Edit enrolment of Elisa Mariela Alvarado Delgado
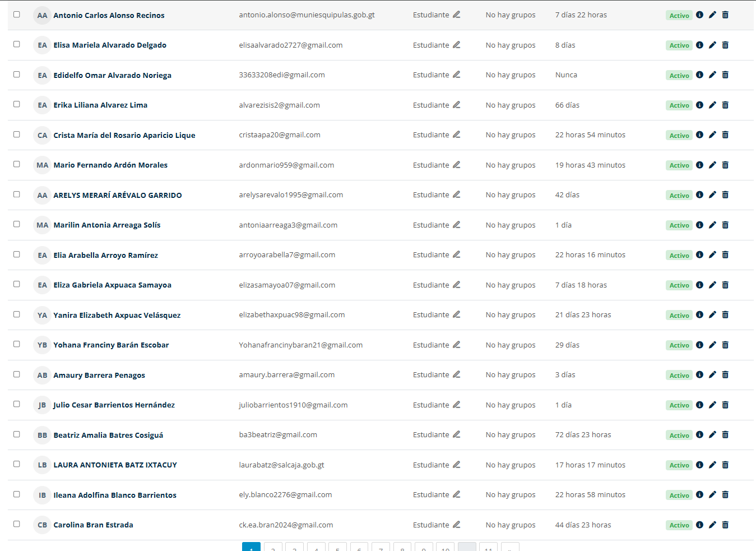The image size is (756, 551). pyautogui.click(x=712, y=45)
